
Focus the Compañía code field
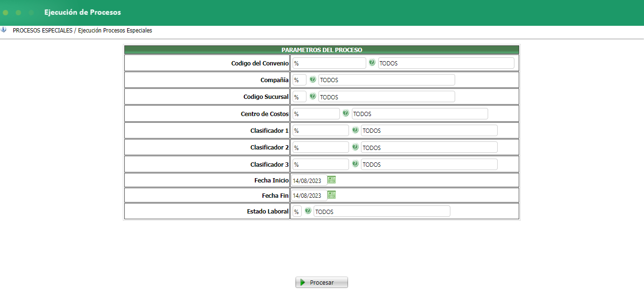(x=299, y=80)
